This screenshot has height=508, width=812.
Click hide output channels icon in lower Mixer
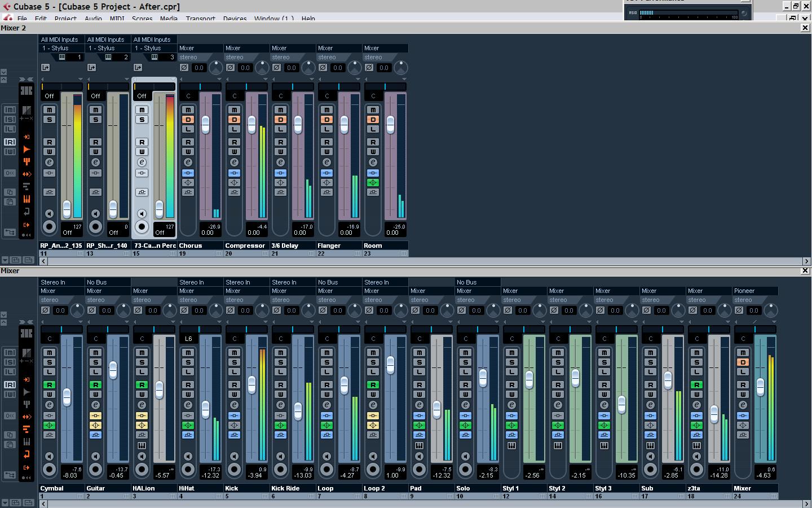pos(26,467)
